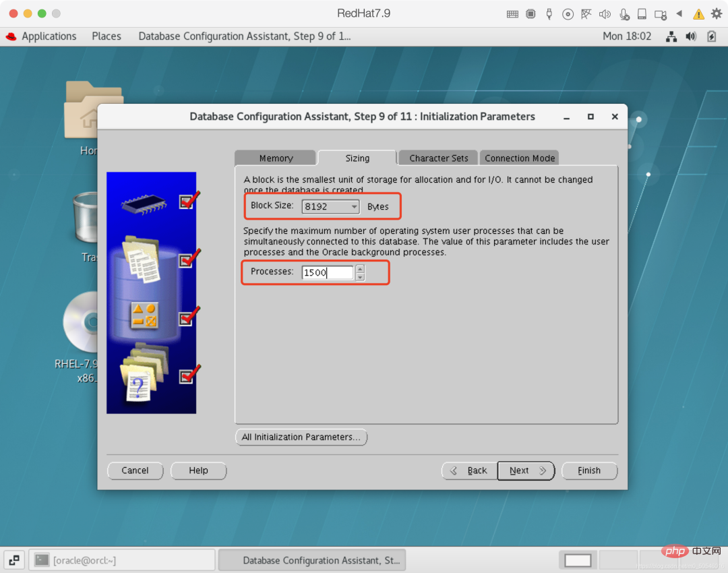The height and width of the screenshot is (573, 728).
Task: Open the VM settings gear icon
Action: [717, 13]
